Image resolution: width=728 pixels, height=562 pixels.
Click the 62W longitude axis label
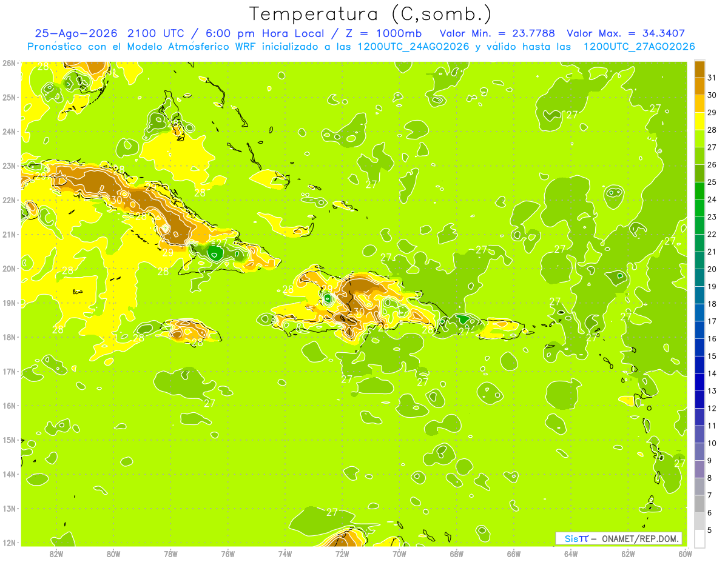pyautogui.click(x=629, y=554)
